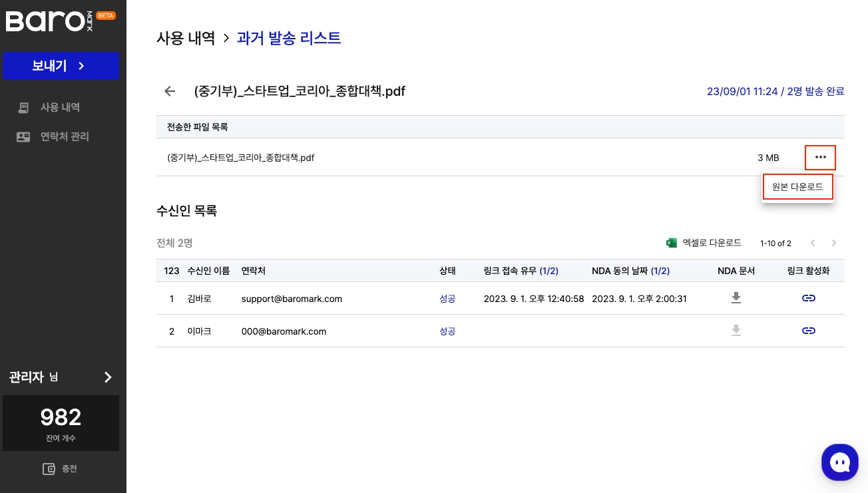This screenshot has width=868, height=493.
Task: Click the recipient name 김바로
Action: 199,299
